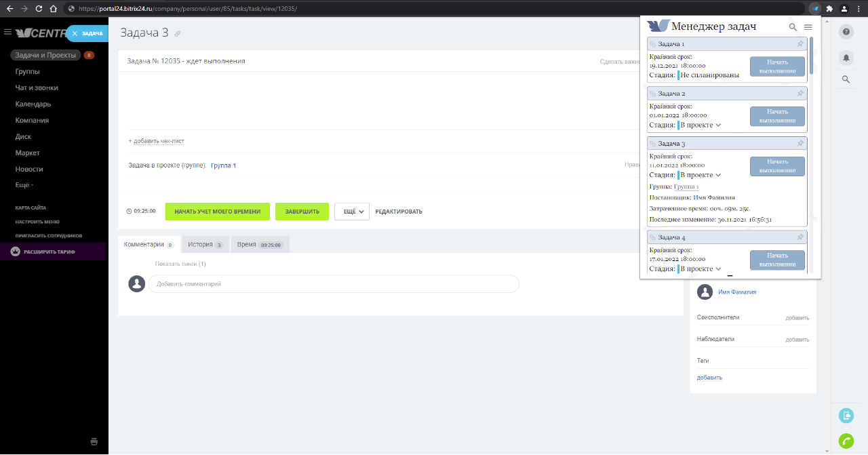Image resolution: width=868 pixels, height=455 pixels.
Task: Click the clock icon next to 09:25:00
Action: (130, 212)
